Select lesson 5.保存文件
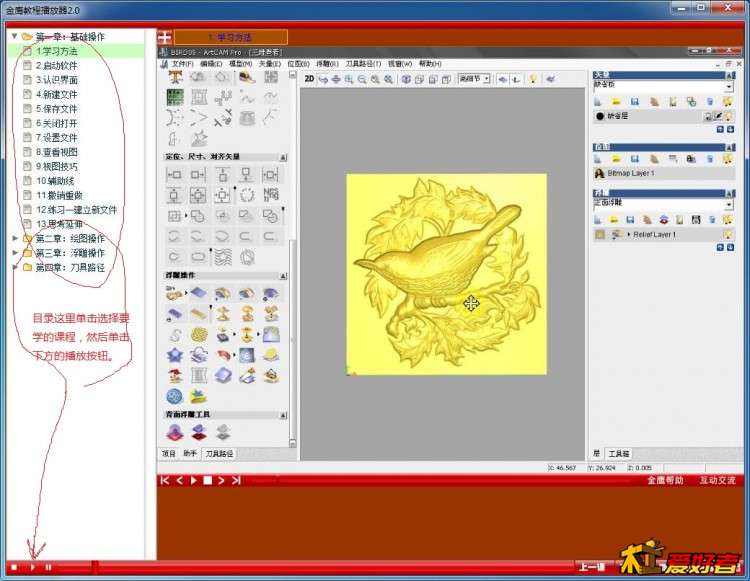This screenshot has height=581, width=750. 56,109
